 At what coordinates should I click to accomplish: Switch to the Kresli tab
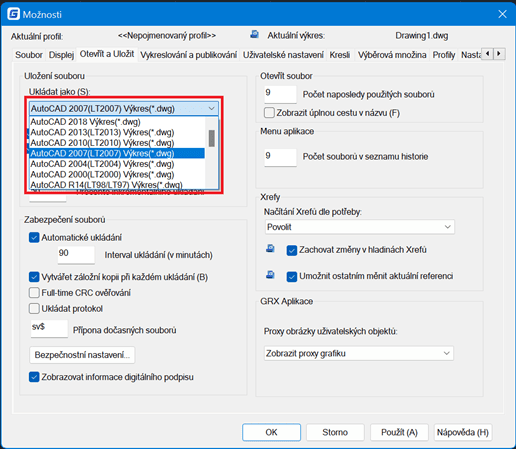pos(340,55)
